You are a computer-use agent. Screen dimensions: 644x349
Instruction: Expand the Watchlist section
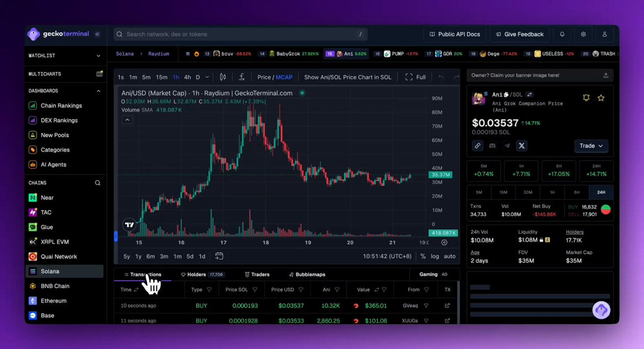point(98,55)
